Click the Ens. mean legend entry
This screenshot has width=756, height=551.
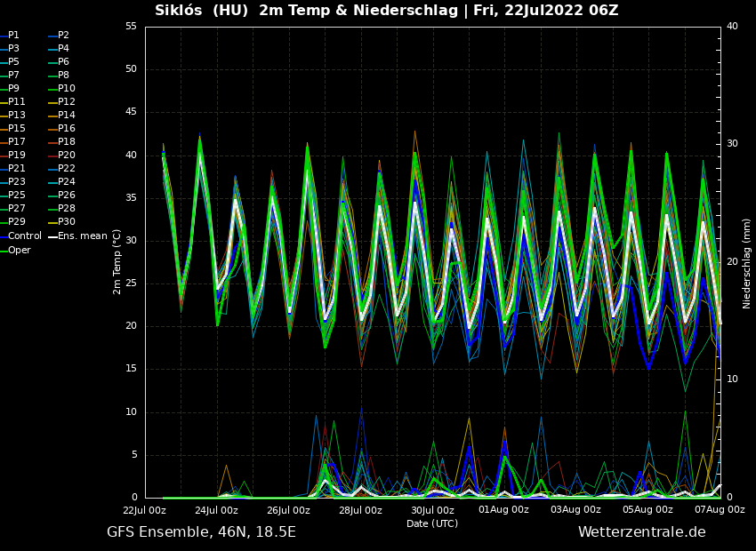pos(82,236)
